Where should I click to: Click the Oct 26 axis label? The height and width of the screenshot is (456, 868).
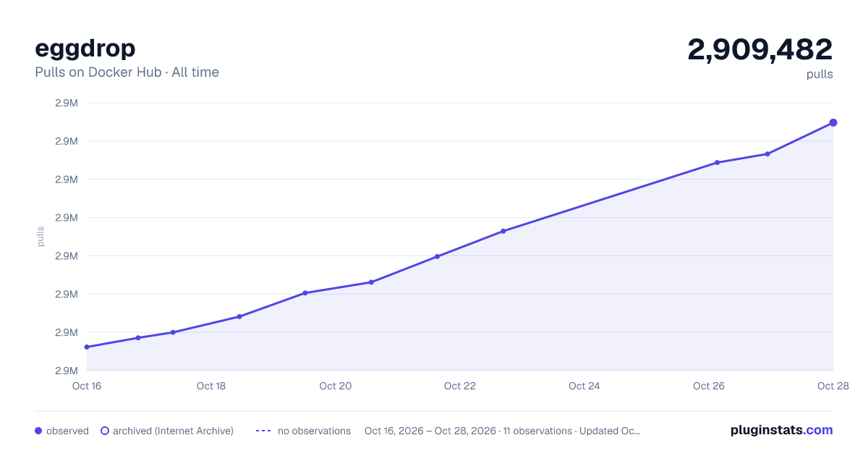click(709, 386)
